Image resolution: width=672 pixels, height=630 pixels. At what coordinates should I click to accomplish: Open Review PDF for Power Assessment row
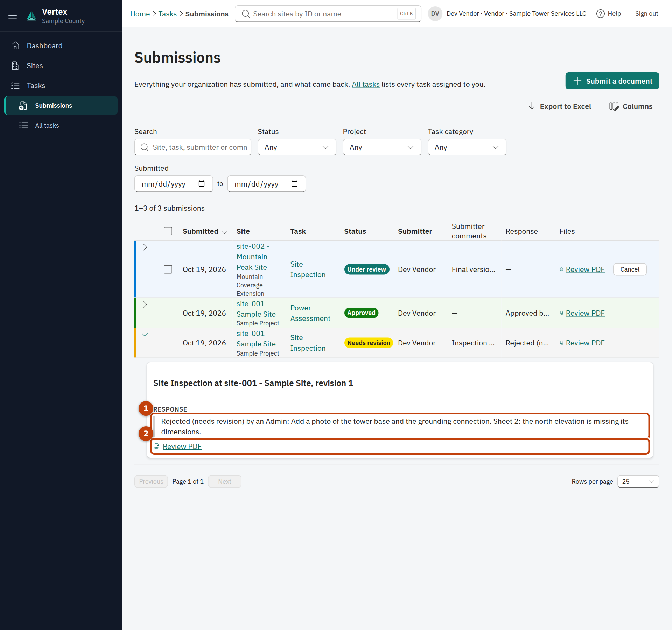coord(585,313)
